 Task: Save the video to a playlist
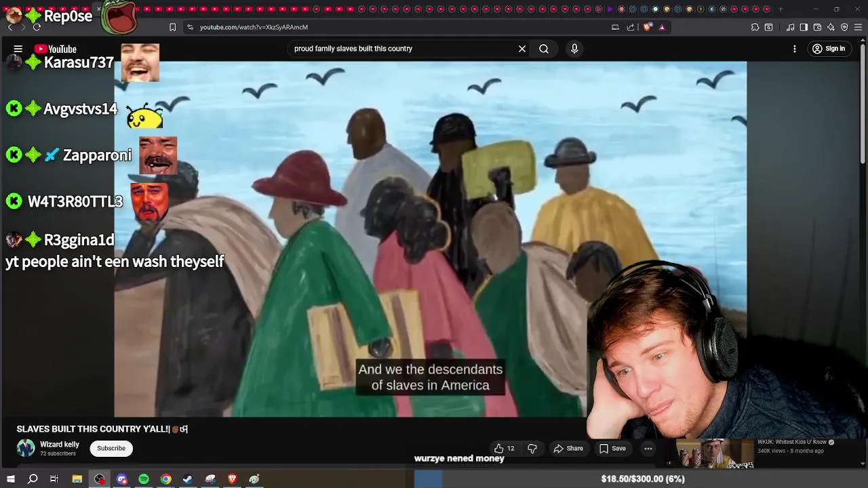612,448
